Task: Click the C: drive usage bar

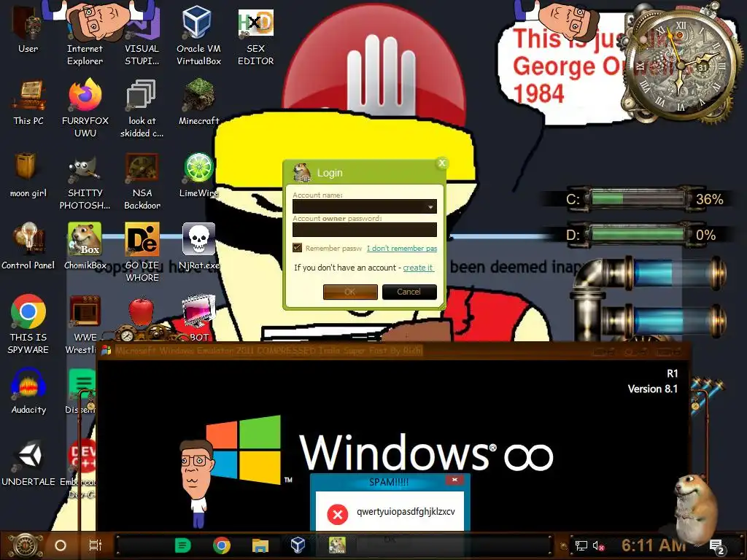Action: (x=638, y=198)
